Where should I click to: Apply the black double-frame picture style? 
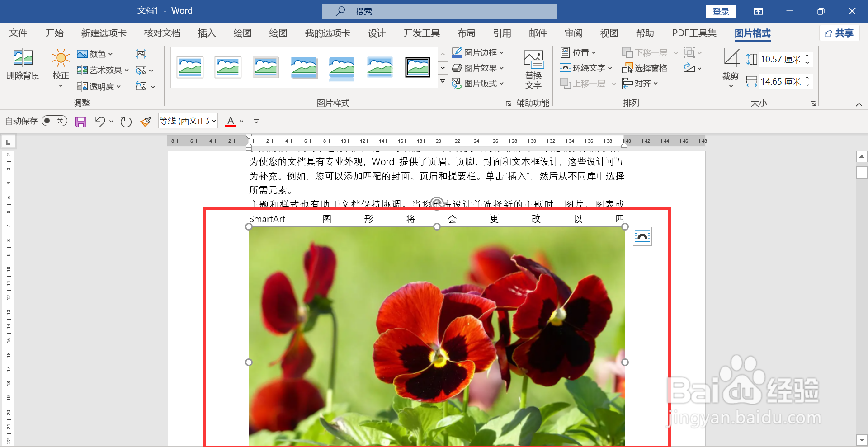pyautogui.click(x=418, y=67)
